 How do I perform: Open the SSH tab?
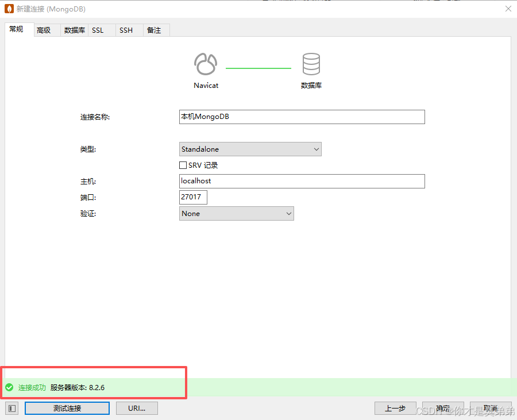[129, 30]
